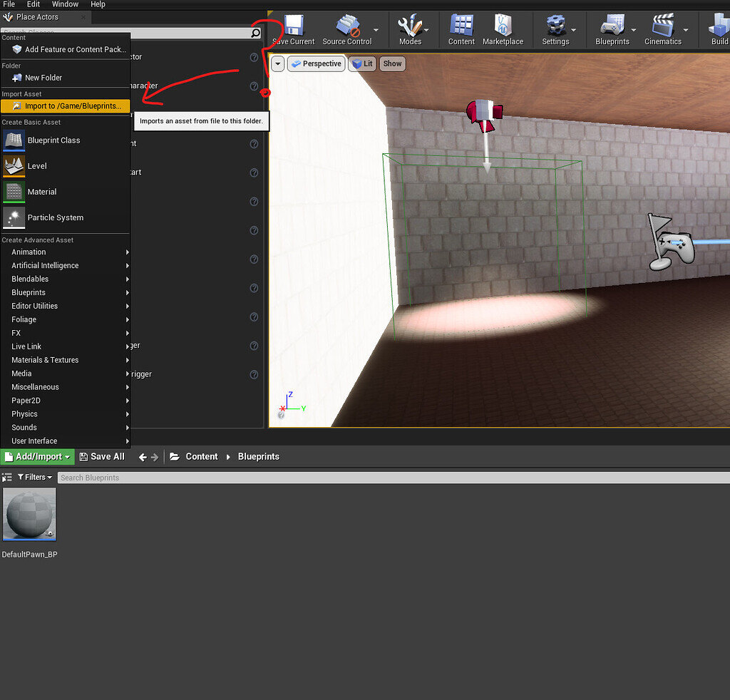
Task: Click the Save All button
Action: click(102, 457)
